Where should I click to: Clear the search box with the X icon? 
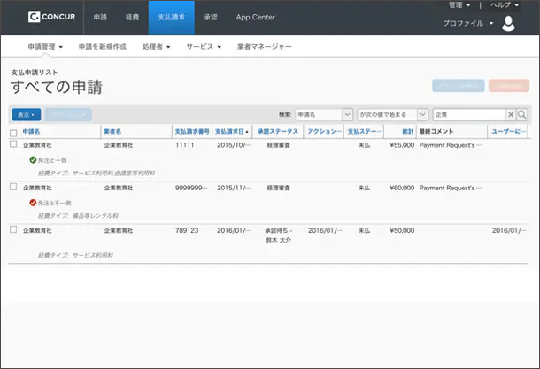tap(510, 114)
